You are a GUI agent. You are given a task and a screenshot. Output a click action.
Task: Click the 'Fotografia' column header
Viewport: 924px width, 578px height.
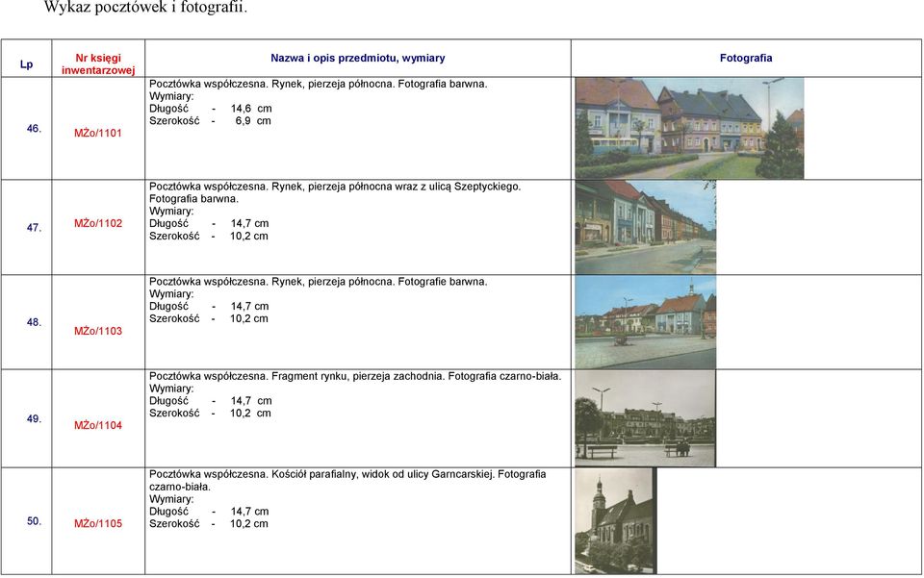click(x=746, y=58)
